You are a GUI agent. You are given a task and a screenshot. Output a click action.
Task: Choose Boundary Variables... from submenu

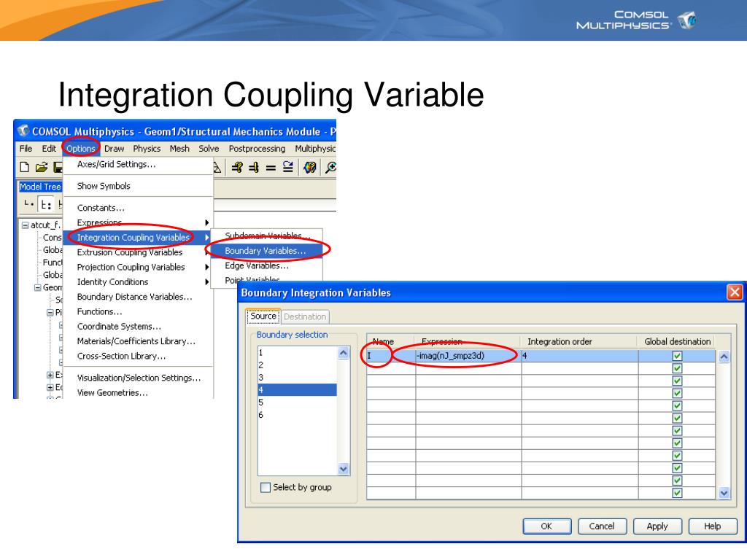pyautogui.click(x=267, y=251)
